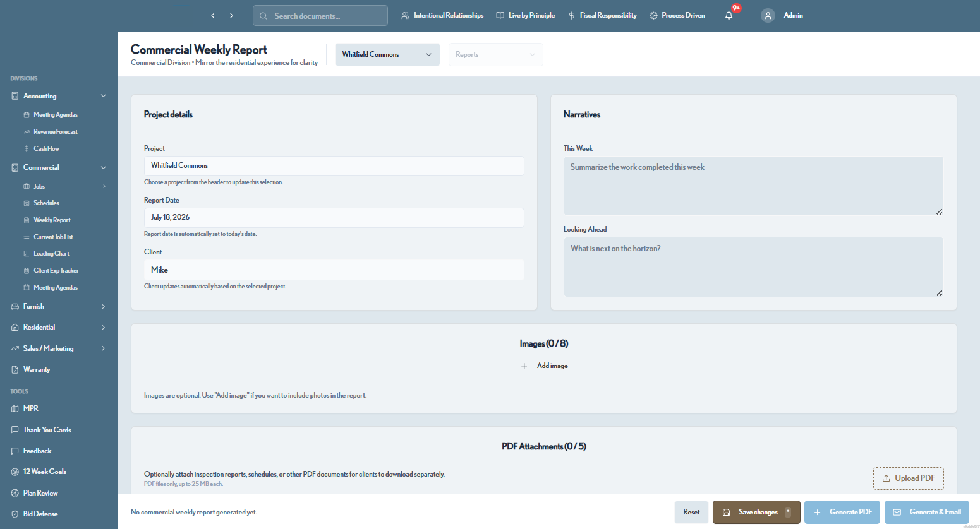The height and width of the screenshot is (529, 980).
Task: Click the Looking Ahead textarea resize handle
Action: point(940,293)
